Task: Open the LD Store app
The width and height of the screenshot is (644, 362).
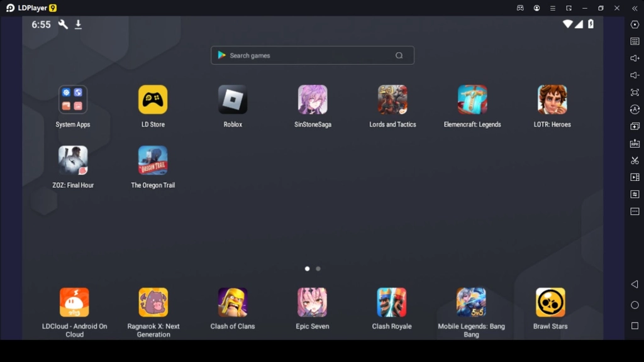Action: (153, 100)
